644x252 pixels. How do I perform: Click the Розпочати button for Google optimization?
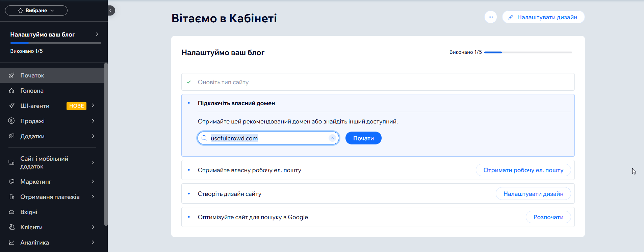tap(548, 217)
